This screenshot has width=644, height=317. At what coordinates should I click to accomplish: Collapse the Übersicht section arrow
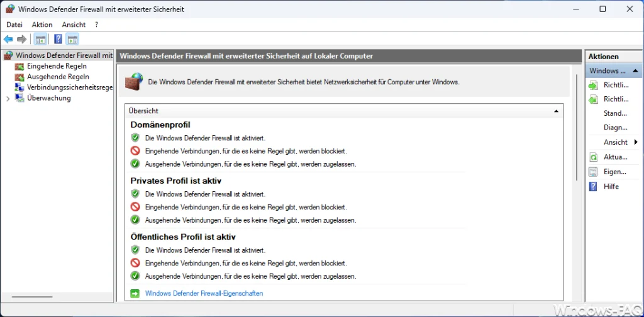coord(556,111)
